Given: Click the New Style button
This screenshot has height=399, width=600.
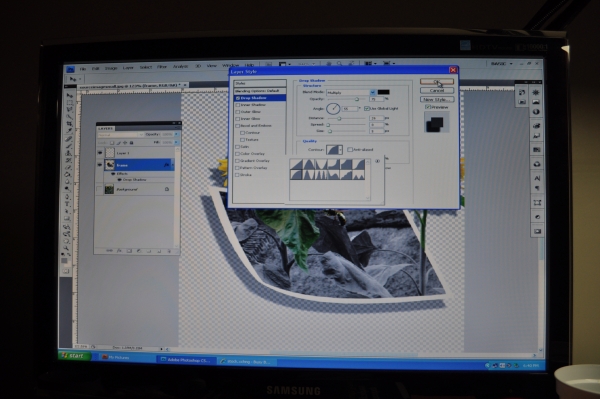Looking at the screenshot, I should pos(437,99).
